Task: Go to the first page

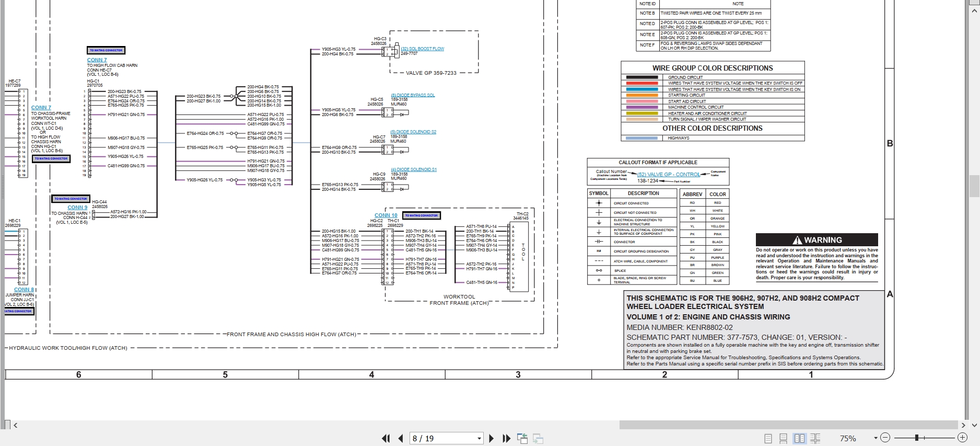Action: tap(386, 439)
